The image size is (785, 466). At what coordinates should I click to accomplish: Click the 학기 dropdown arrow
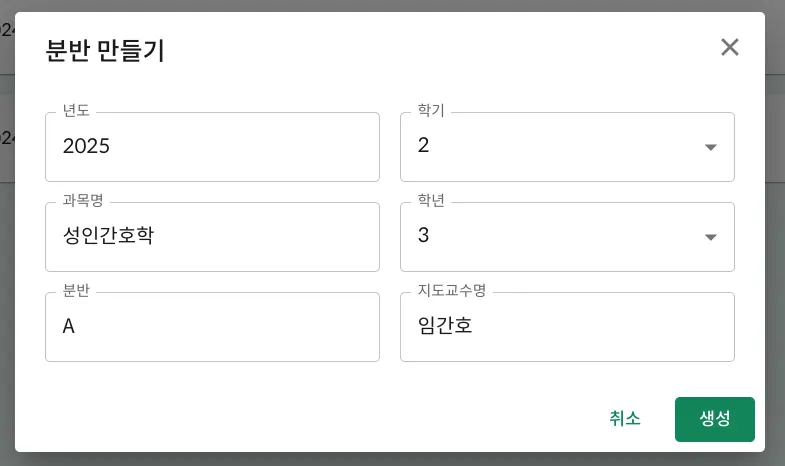click(x=711, y=147)
